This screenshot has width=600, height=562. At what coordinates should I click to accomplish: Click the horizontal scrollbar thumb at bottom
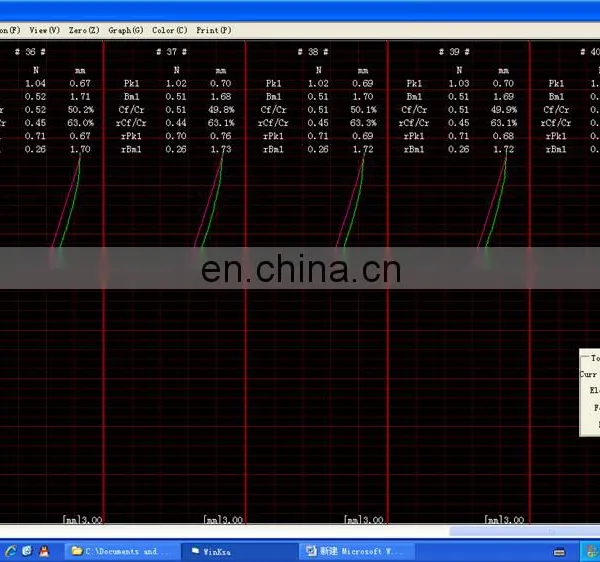point(524,532)
